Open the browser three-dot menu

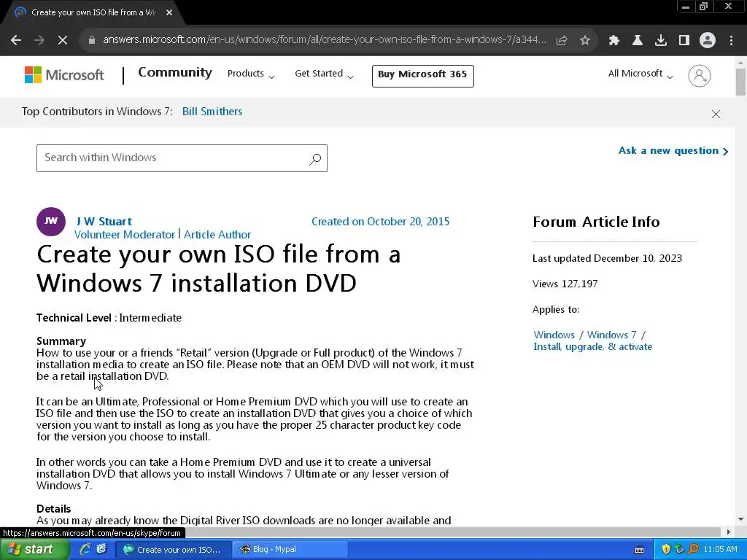(x=731, y=41)
